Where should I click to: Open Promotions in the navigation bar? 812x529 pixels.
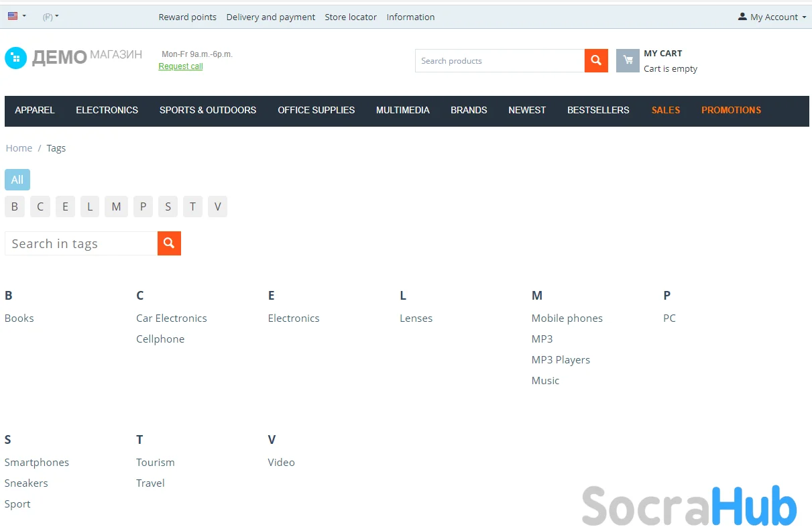point(731,110)
